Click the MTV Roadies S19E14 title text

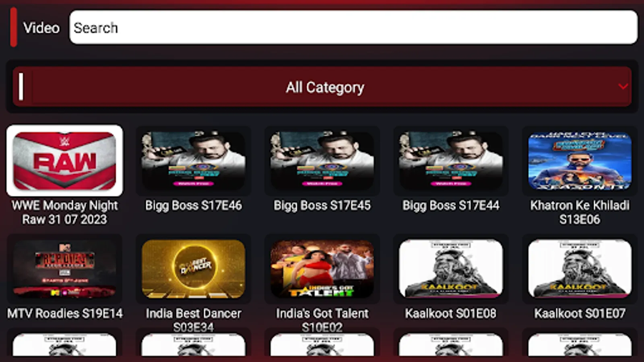coord(64,313)
